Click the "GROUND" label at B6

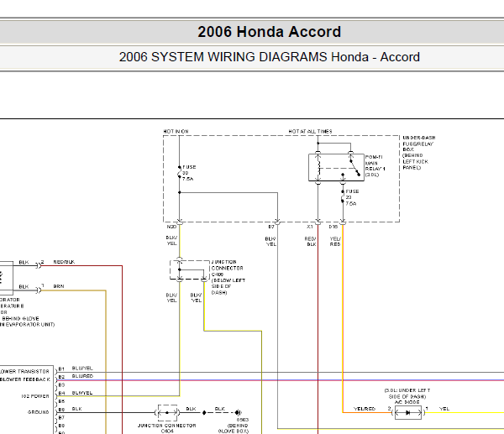coord(39,412)
